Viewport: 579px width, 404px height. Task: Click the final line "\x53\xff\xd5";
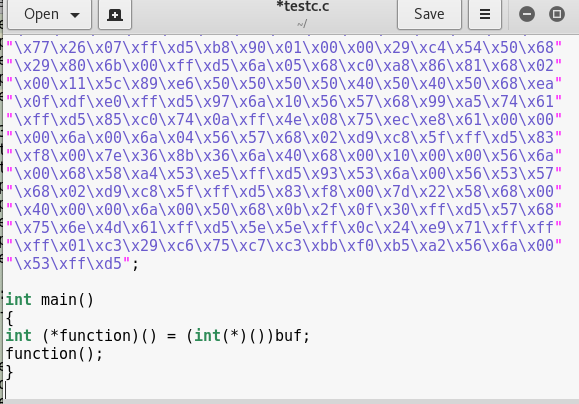(x=72, y=264)
